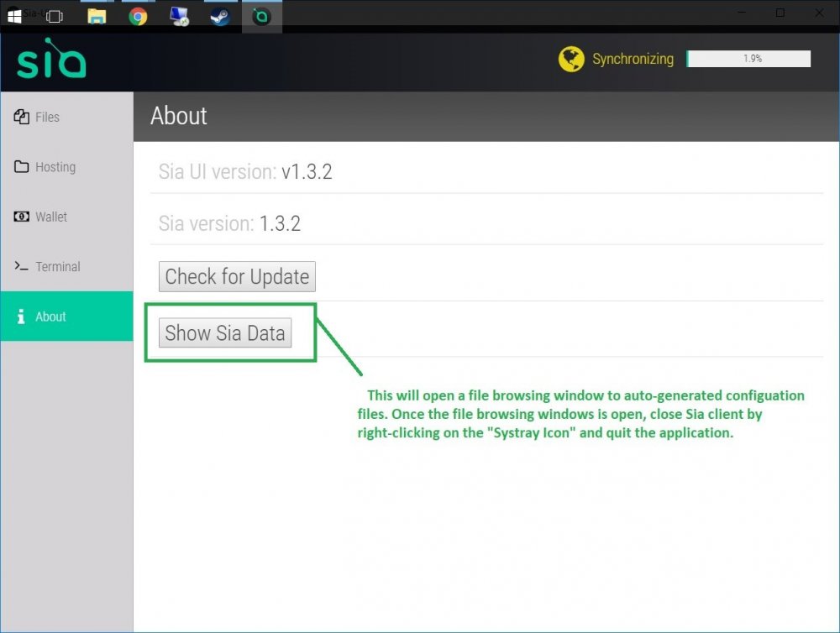Viewport: 840px width, 633px height.
Task: Open the Hosting section in sidebar
Action: [x=66, y=166]
